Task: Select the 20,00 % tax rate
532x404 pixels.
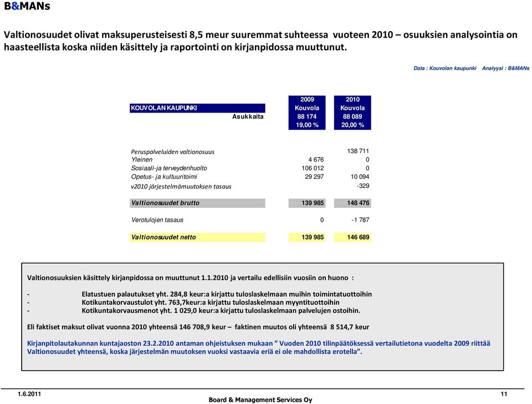Action: pyautogui.click(x=352, y=125)
